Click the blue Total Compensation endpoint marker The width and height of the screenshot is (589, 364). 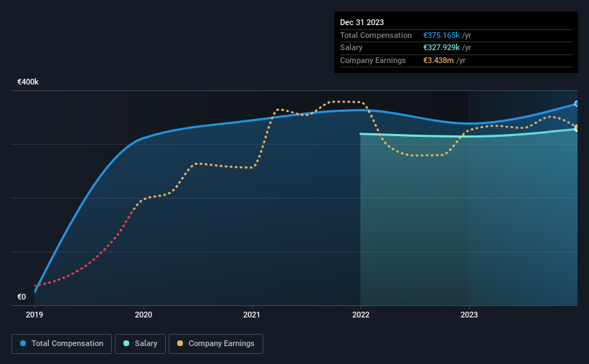(577, 104)
